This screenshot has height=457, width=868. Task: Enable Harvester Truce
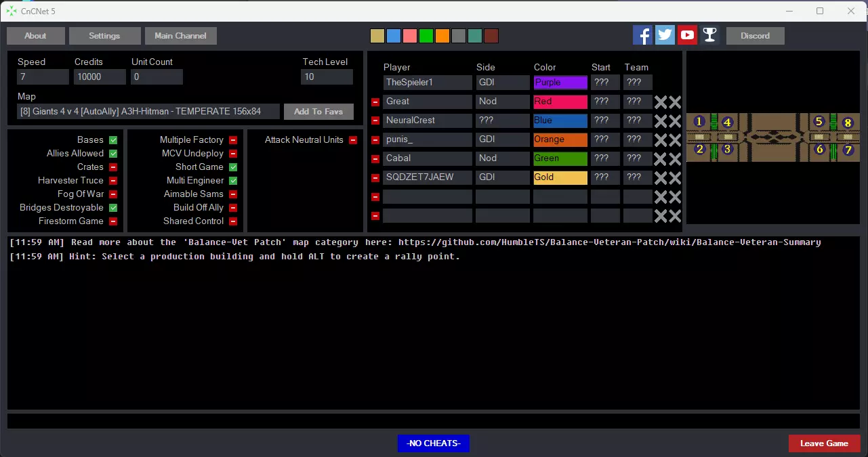(x=113, y=181)
